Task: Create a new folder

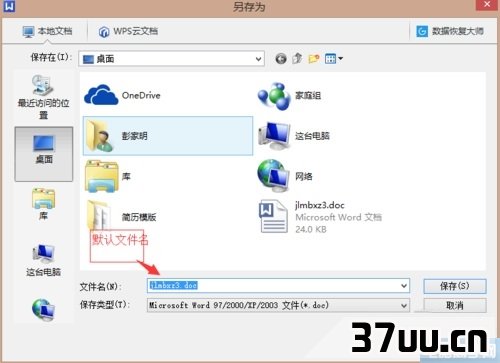Action: tap(314, 59)
